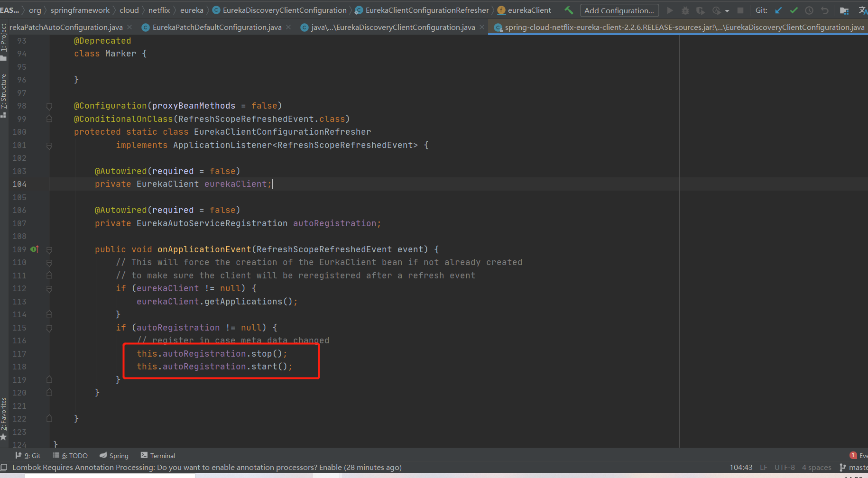This screenshot has width=868, height=478.
Task: Select the 'eureka' breadcrumb
Action: [x=192, y=10]
